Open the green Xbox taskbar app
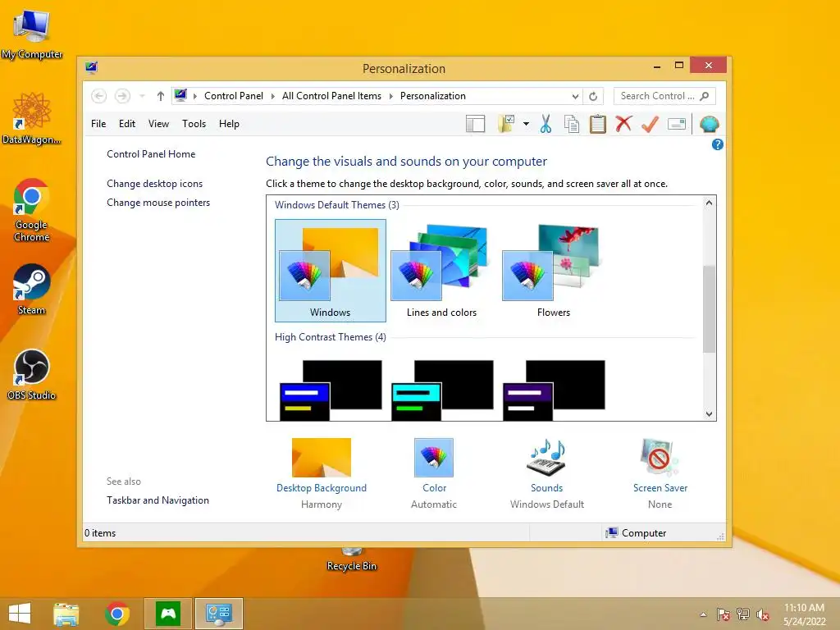 coord(168,614)
